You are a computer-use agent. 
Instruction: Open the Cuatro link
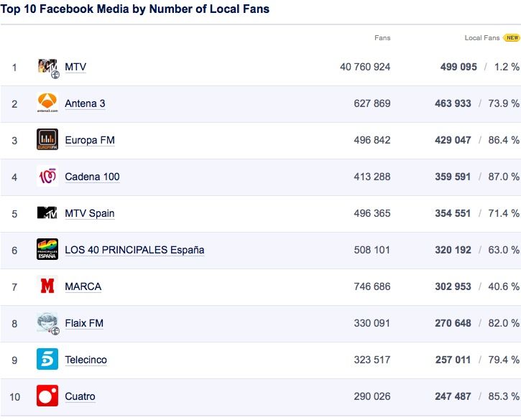click(x=80, y=396)
